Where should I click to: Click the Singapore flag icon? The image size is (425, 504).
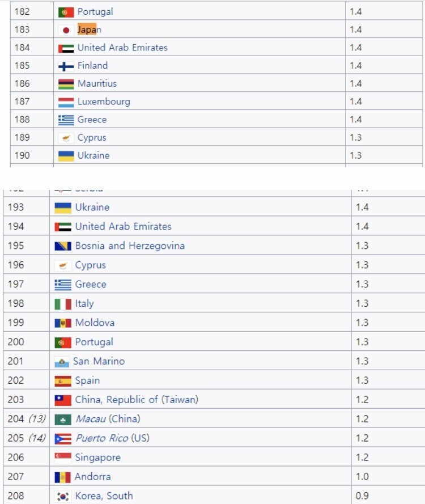[63, 458]
